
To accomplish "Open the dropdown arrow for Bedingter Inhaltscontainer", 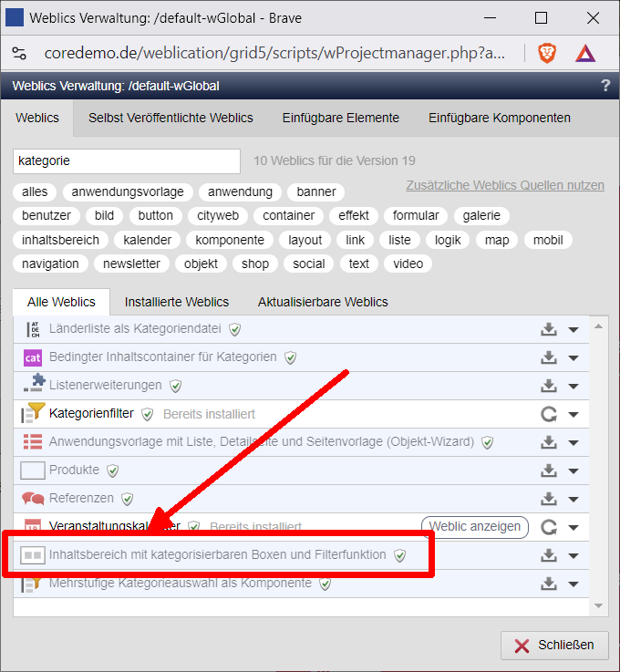I will (573, 357).
